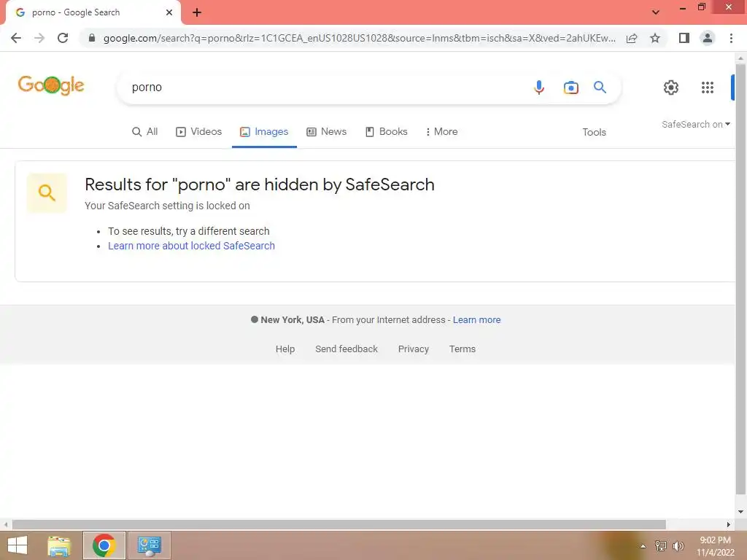This screenshot has height=560, width=747.
Task: Open Learn more about location link
Action: pyautogui.click(x=476, y=320)
